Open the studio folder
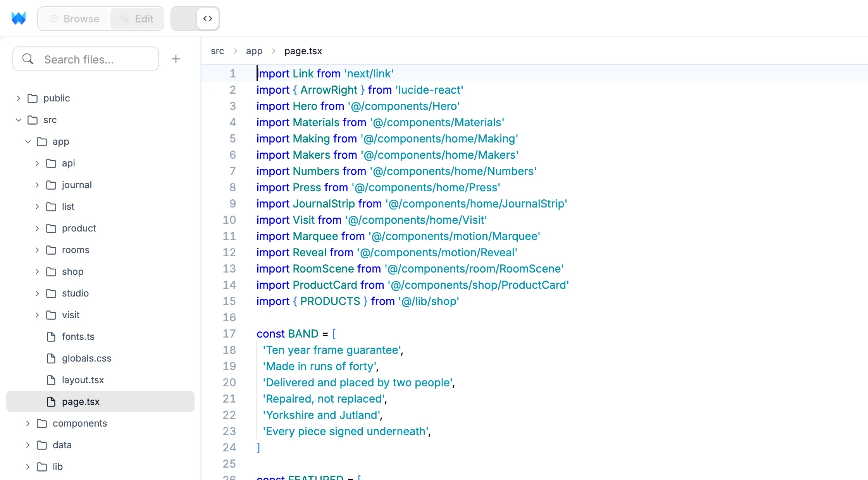Image resolution: width=868 pixels, height=480 pixels. click(x=100, y=293)
